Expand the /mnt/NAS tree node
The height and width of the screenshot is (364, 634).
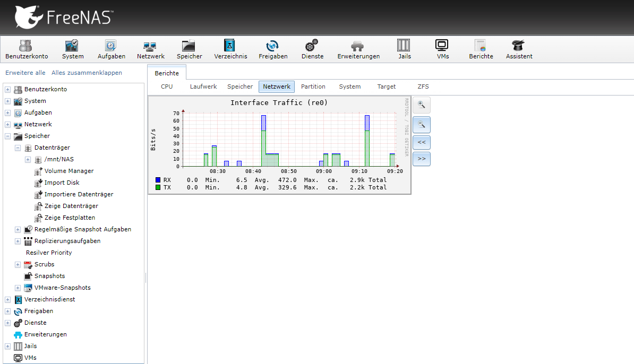coord(28,160)
